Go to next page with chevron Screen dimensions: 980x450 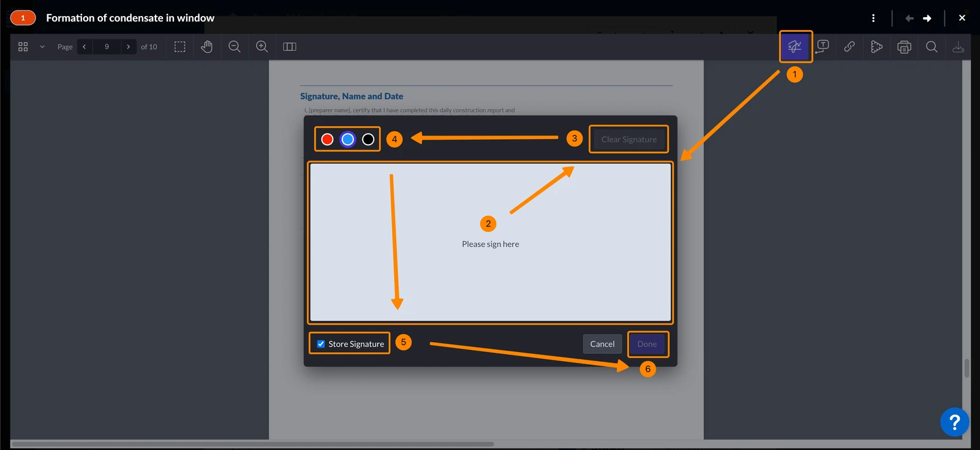128,47
